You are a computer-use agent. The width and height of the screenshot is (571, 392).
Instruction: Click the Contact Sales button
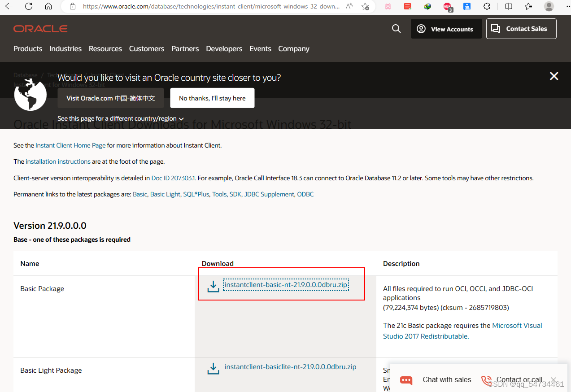521,29
